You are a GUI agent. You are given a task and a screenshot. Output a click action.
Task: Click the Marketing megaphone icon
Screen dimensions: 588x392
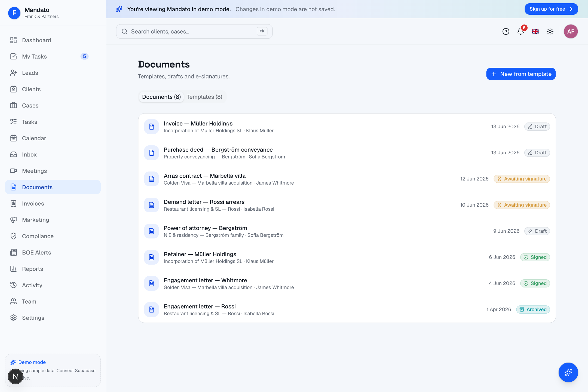click(x=13, y=220)
